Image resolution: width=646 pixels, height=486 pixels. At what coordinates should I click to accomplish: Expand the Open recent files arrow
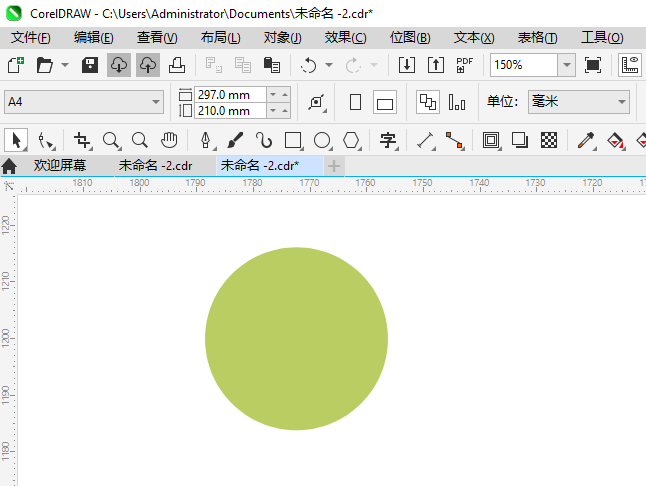point(65,65)
